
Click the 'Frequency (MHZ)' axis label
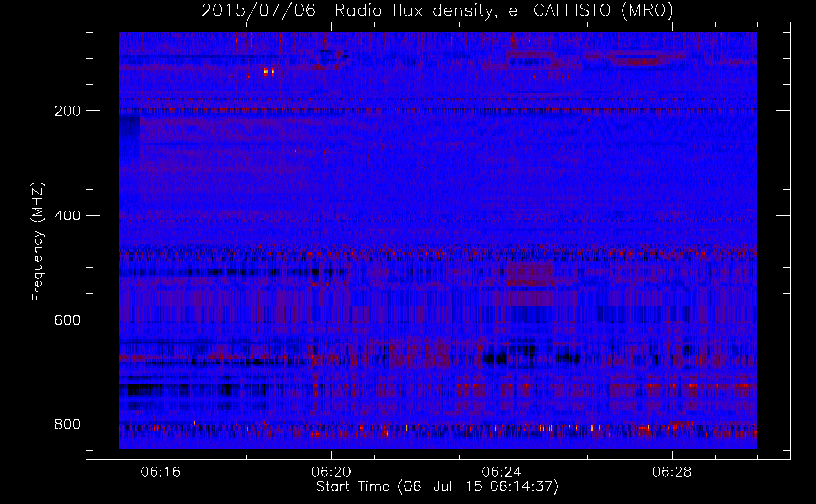tap(38, 241)
